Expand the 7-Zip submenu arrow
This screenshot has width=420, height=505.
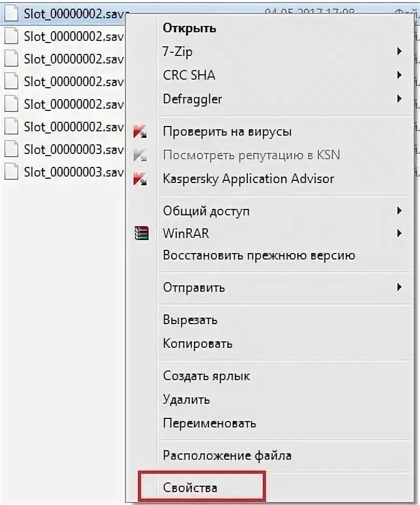[x=399, y=52]
